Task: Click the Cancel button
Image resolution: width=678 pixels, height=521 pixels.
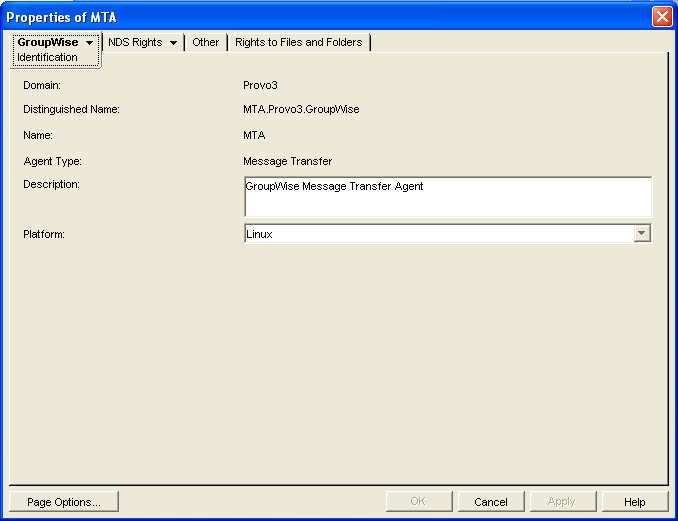Action: [491, 502]
